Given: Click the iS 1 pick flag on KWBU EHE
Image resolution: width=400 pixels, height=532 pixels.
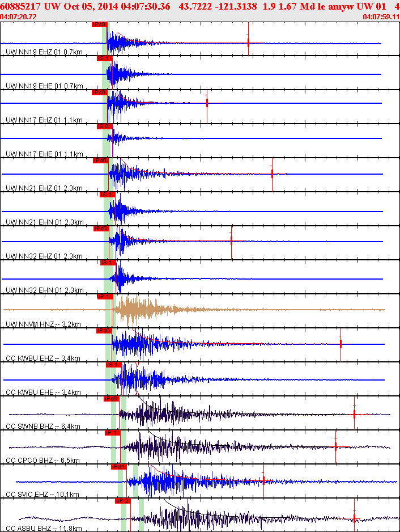Looking at the screenshot, I should 114,364.
